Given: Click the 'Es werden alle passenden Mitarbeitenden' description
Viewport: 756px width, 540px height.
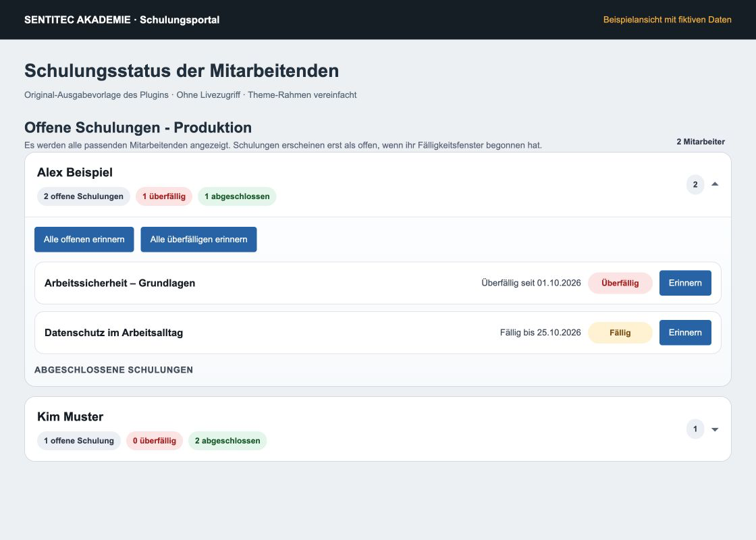Looking at the screenshot, I should [x=283, y=145].
